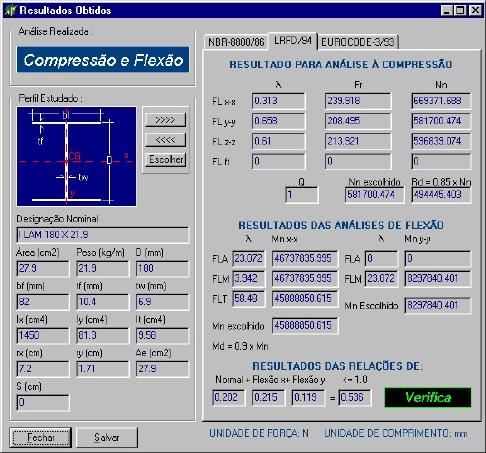Click the I-beam profile diagram
The image size is (486, 453).
click(x=76, y=156)
